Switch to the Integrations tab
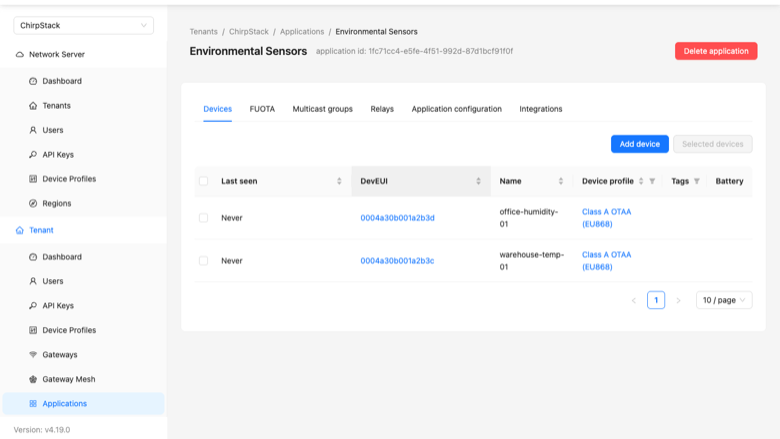 (541, 109)
